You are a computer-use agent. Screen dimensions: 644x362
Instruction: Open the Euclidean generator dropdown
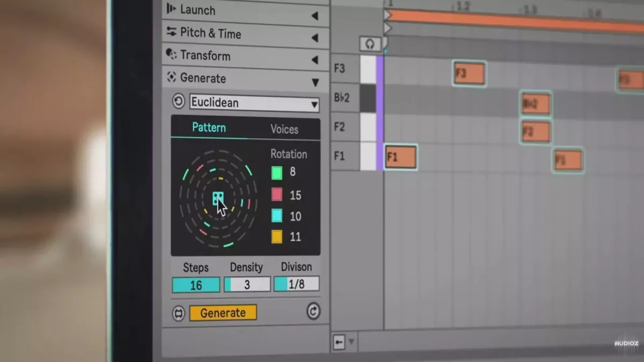click(254, 103)
